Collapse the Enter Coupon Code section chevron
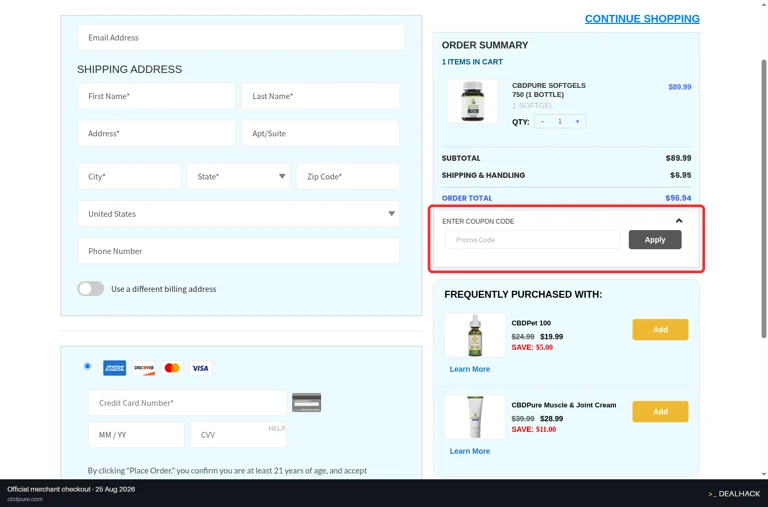 coord(679,221)
